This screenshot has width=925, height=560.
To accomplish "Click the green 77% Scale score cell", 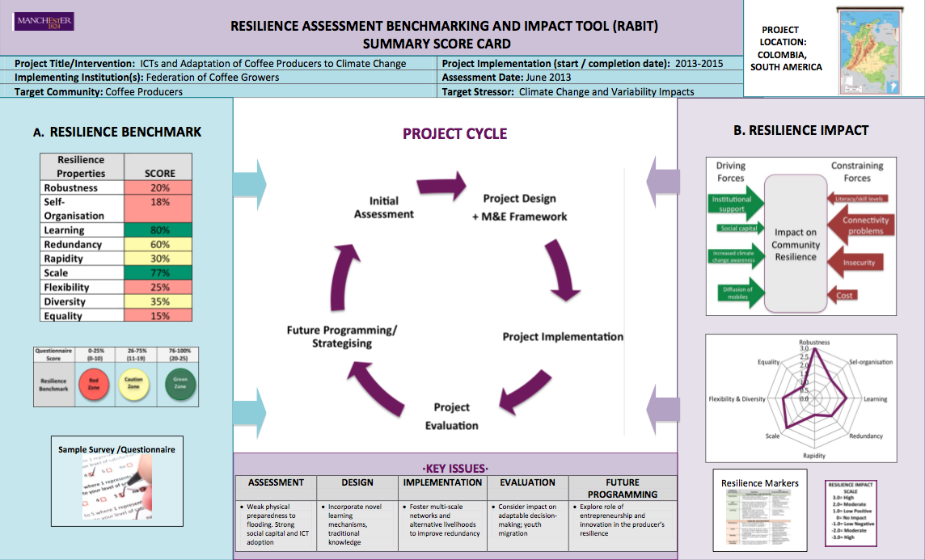I will (158, 273).
